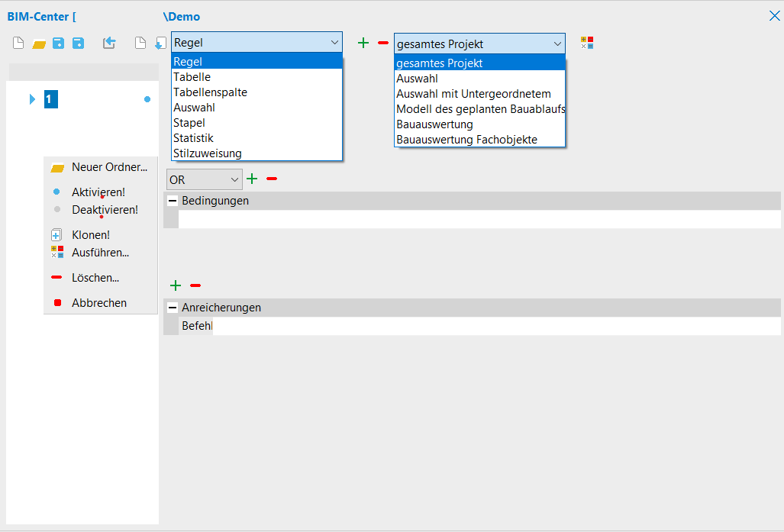The image size is (784, 532).
Task: Click green plus next to Regel dropdown
Action: [363, 43]
